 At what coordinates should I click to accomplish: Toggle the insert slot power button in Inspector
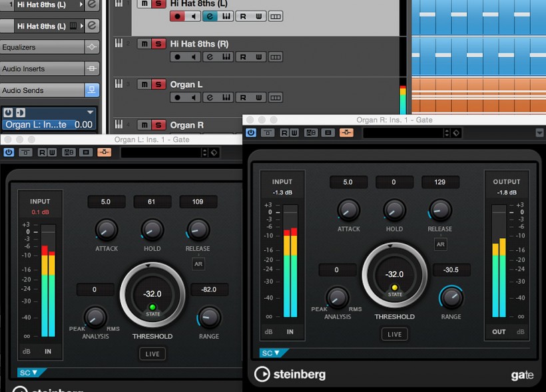tap(8, 112)
